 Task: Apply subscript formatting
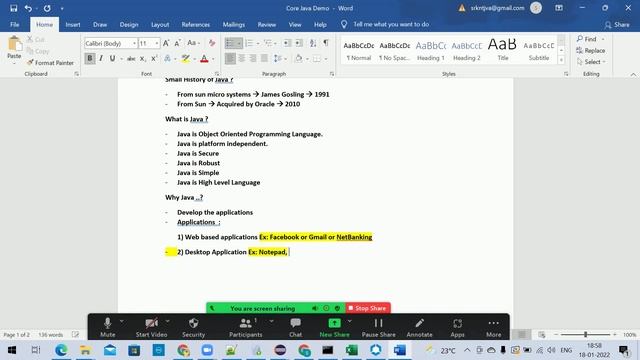[x=142, y=59]
